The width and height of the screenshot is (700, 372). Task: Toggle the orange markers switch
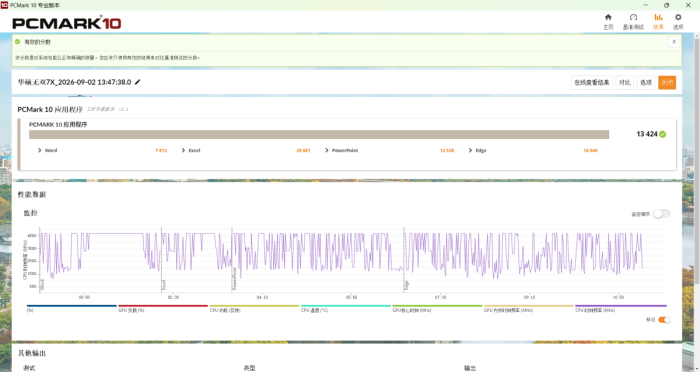pyautogui.click(x=664, y=319)
